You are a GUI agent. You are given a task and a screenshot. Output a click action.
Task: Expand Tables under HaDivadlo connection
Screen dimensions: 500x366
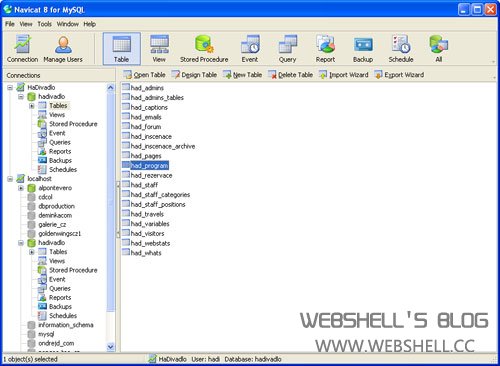pyautogui.click(x=32, y=106)
